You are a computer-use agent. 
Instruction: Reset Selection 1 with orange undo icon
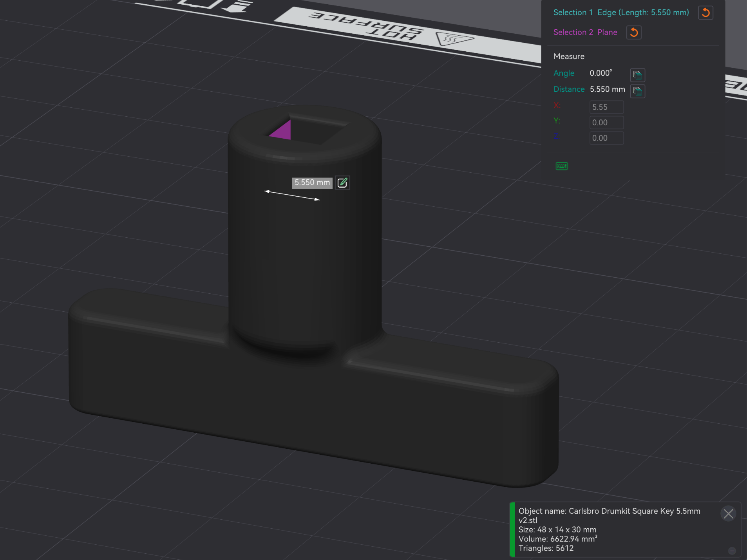tap(705, 13)
